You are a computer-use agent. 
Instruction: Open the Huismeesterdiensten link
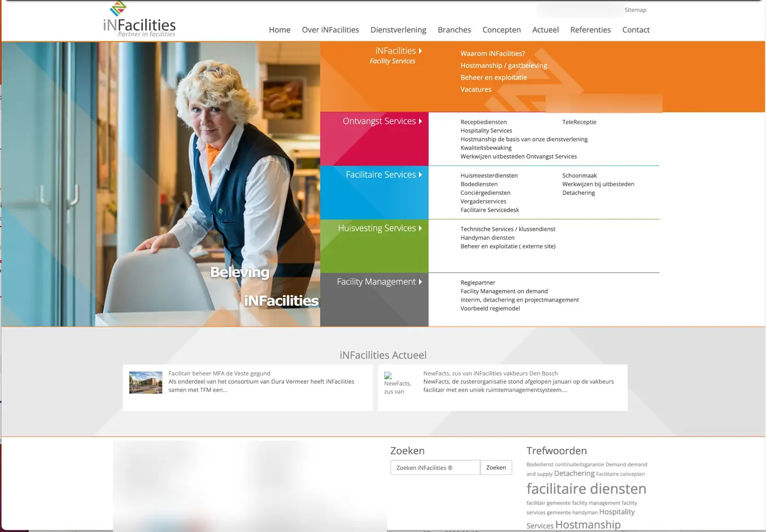click(489, 176)
